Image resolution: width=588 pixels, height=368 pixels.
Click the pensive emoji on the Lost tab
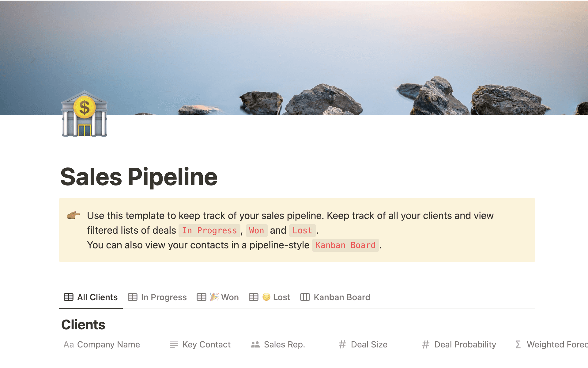[x=266, y=297]
